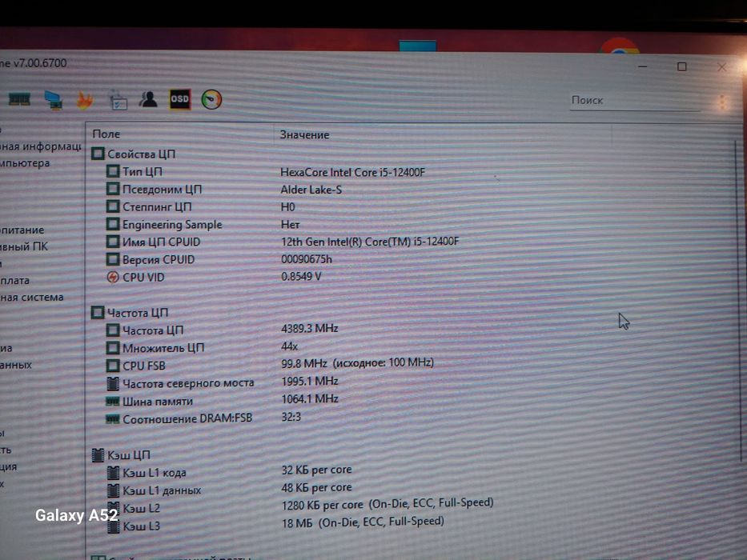Click the Поиск search field

click(635, 101)
